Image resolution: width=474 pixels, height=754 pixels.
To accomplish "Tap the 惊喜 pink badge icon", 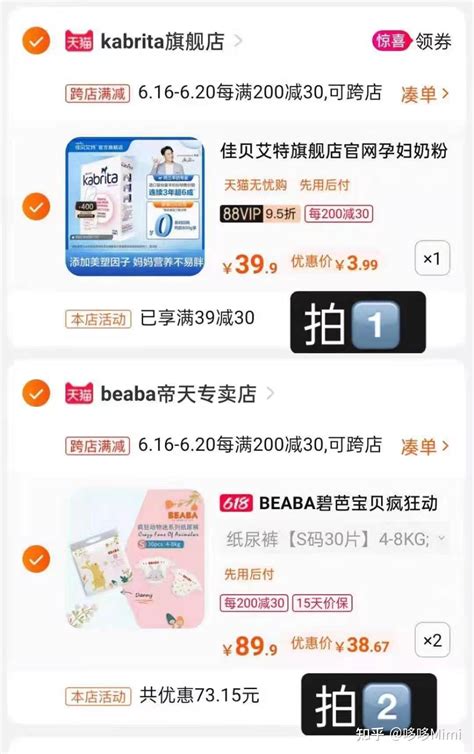I will pos(391,41).
